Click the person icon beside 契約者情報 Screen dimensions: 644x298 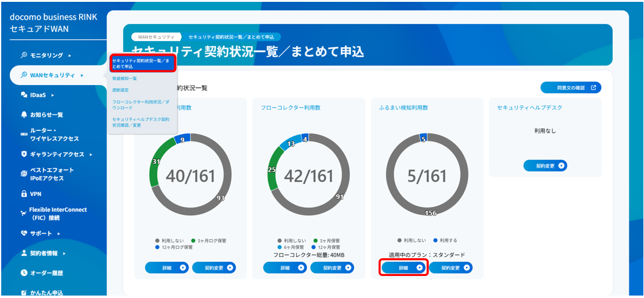tap(24, 253)
